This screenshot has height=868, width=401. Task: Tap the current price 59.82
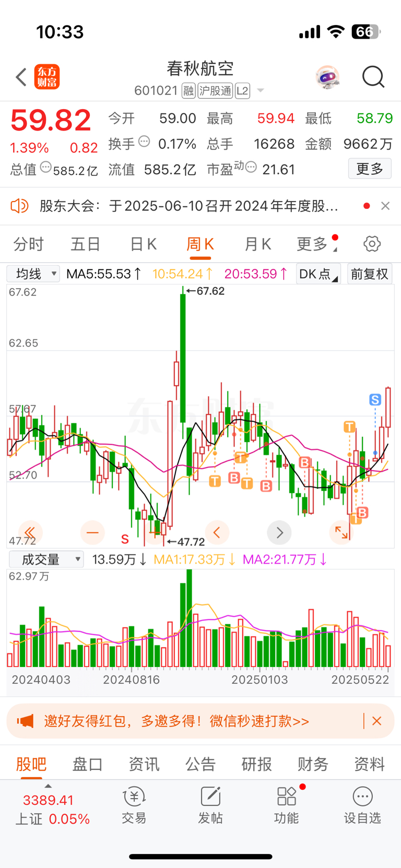click(x=51, y=121)
